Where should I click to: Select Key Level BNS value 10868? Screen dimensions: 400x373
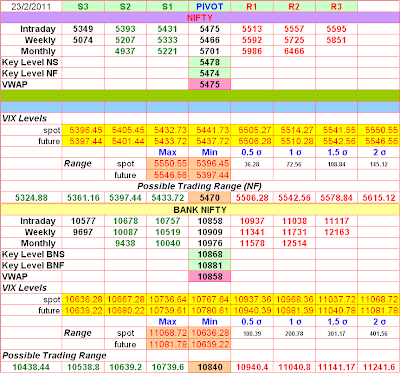(210, 254)
